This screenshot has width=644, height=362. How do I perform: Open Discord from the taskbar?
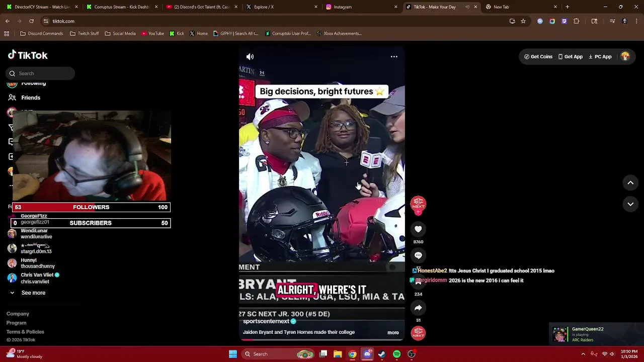coord(367,354)
